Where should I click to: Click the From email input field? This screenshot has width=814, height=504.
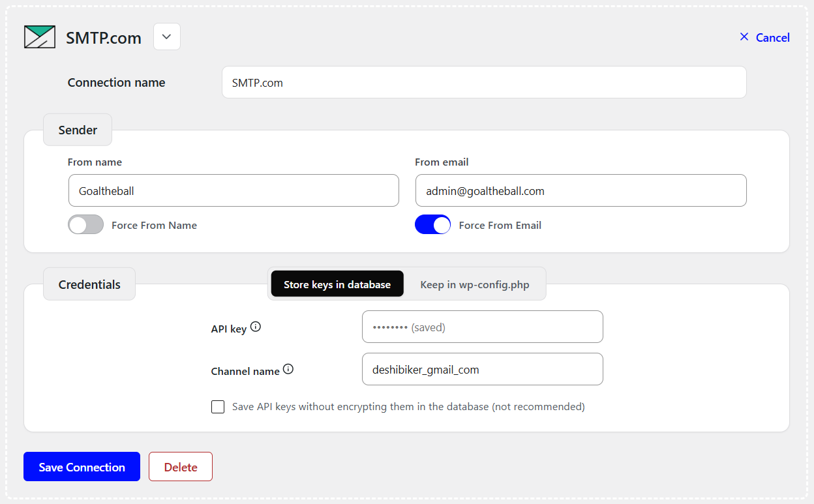point(580,190)
